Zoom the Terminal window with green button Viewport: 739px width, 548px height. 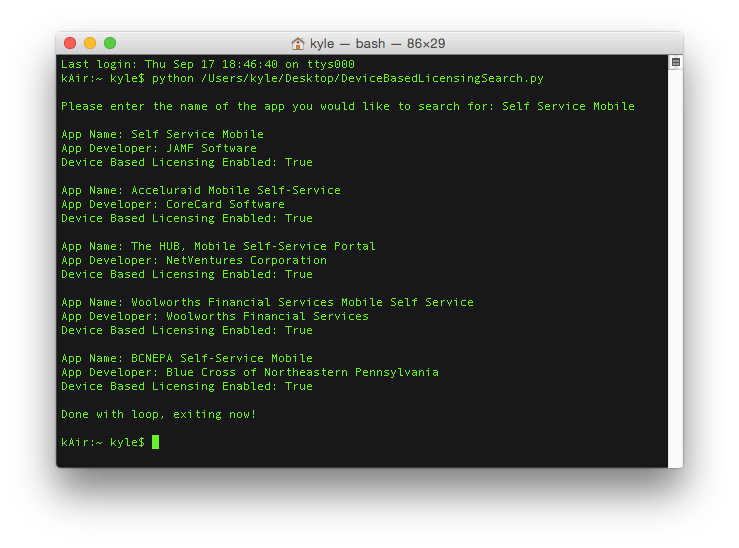pos(110,43)
